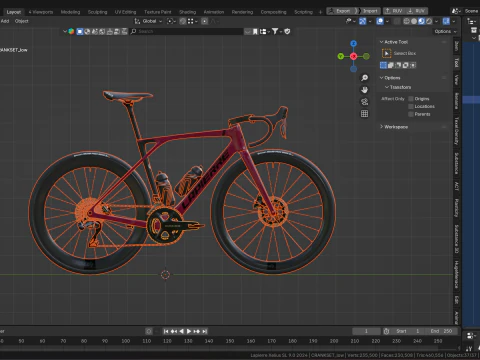Click the bookmark icon beside the search bar
Image resolution: width=480 pixels, height=360 pixels.
(x=255, y=31)
